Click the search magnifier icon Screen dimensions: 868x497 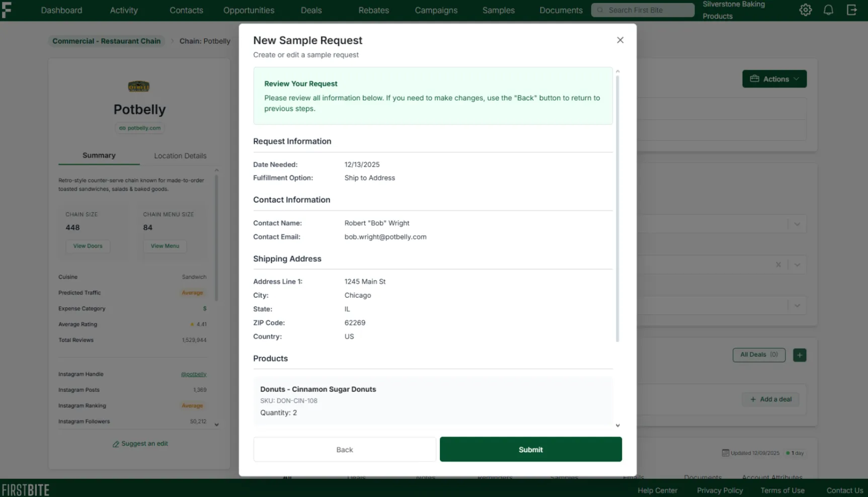[600, 10]
